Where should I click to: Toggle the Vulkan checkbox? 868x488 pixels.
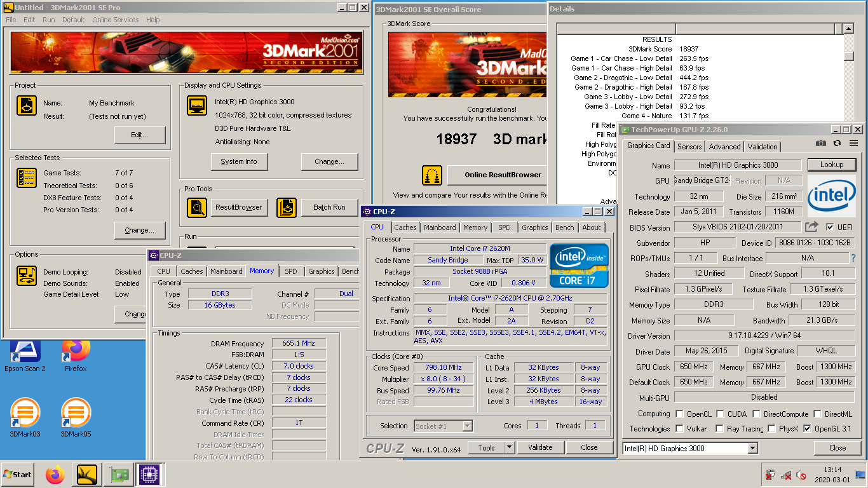pyautogui.click(x=680, y=429)
